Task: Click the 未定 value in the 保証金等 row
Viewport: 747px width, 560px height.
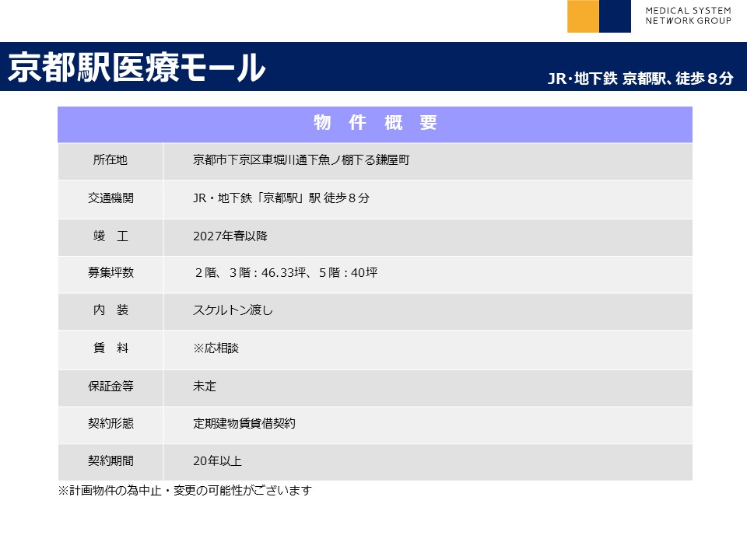Action: coord(205,386)
